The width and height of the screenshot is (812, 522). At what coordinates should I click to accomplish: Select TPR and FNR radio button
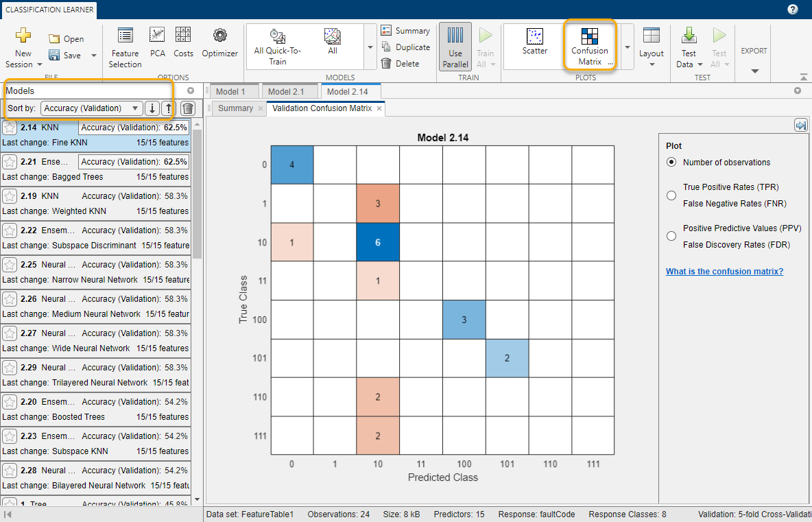[x=671, y=195]
